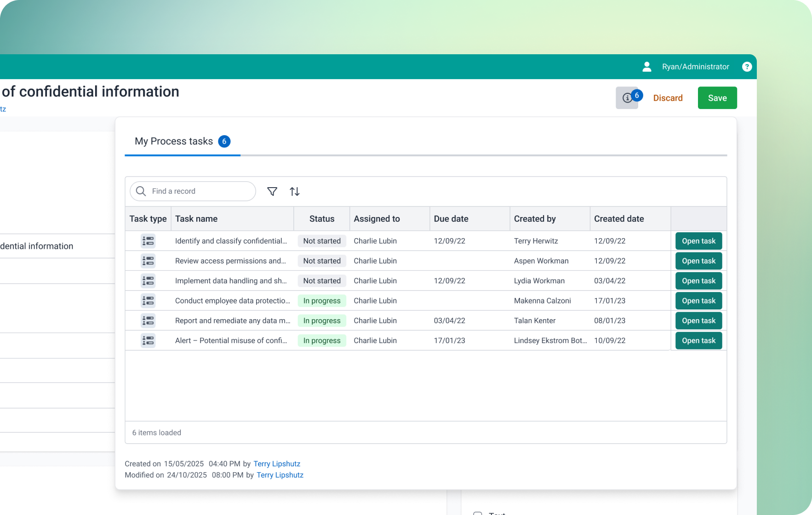This screenshot has height=515, width=812.
Task: Click the search magnifier icon
Action: pos(141,191)
